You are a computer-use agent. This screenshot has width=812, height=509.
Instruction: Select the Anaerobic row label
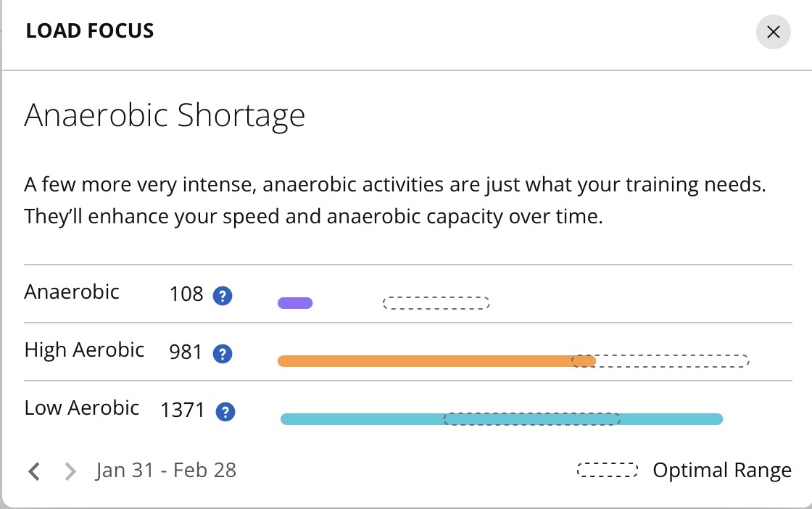(x=72, y=292)
